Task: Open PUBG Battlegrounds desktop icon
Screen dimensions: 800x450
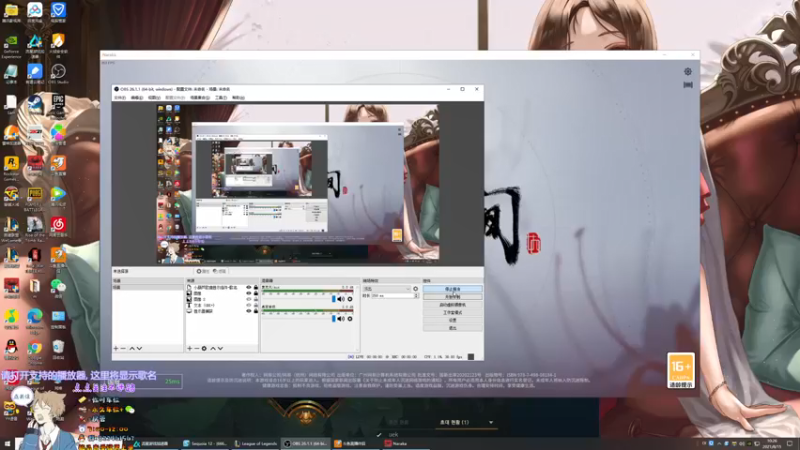Action: 35,198
